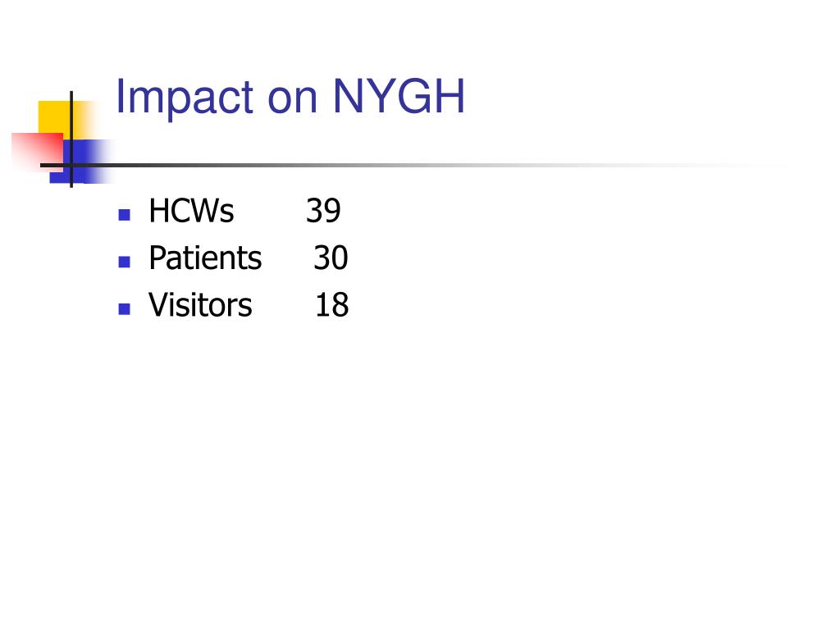Screen dimensions: 840x630
Task: Click the yellow decorative square
Action: [x=59, y=119]
